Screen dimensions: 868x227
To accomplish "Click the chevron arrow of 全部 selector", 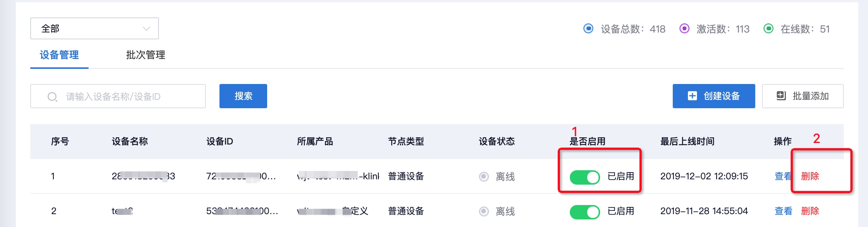I will click(146, 29).
